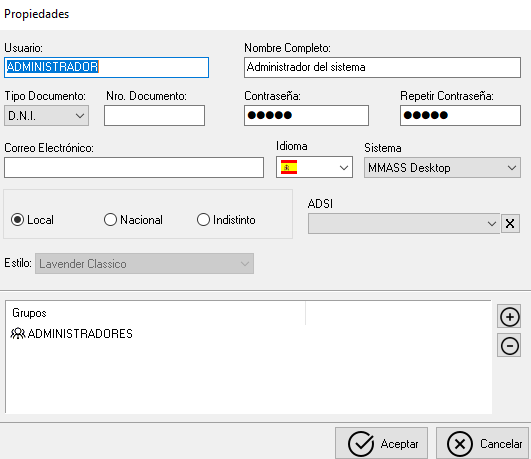The image size is (531, 459).
Task: Open the Tipo Documento dropdown
Action: (x=46, y=116)
